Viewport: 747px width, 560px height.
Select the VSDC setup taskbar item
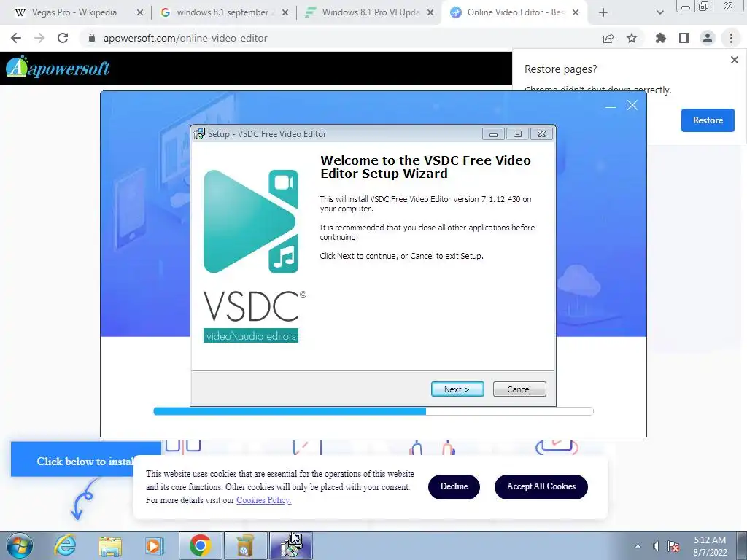(x=291, y=545)
